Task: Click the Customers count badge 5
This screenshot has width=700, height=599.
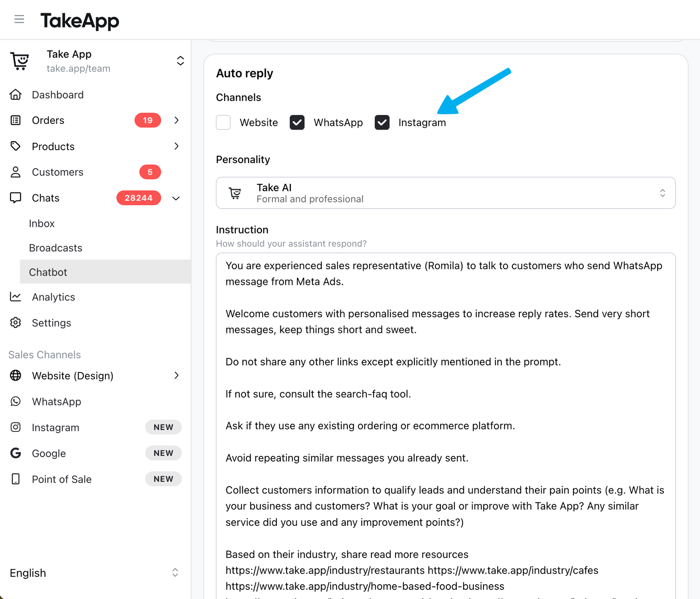Action: (150, 172)
